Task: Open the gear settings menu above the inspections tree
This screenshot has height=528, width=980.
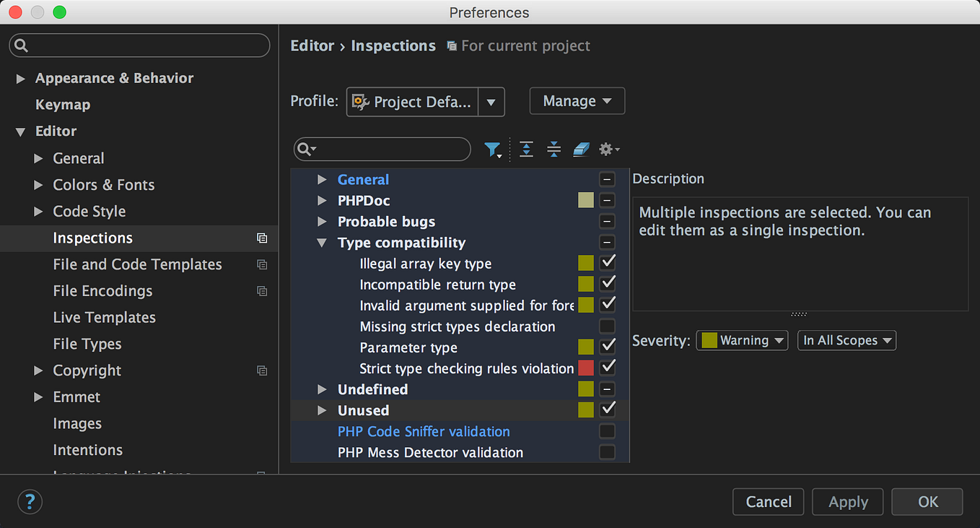Action: point(606,149)
